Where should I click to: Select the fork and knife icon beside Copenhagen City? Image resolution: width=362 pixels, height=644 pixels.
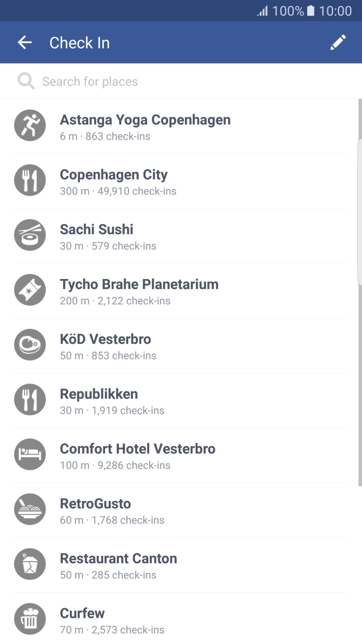[x=30, y=180]
